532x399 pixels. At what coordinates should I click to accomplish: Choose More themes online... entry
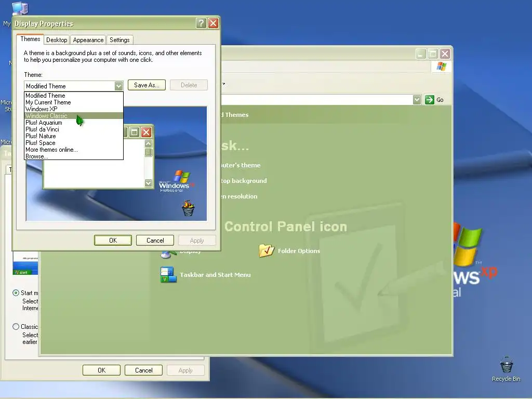pos(74,150)
